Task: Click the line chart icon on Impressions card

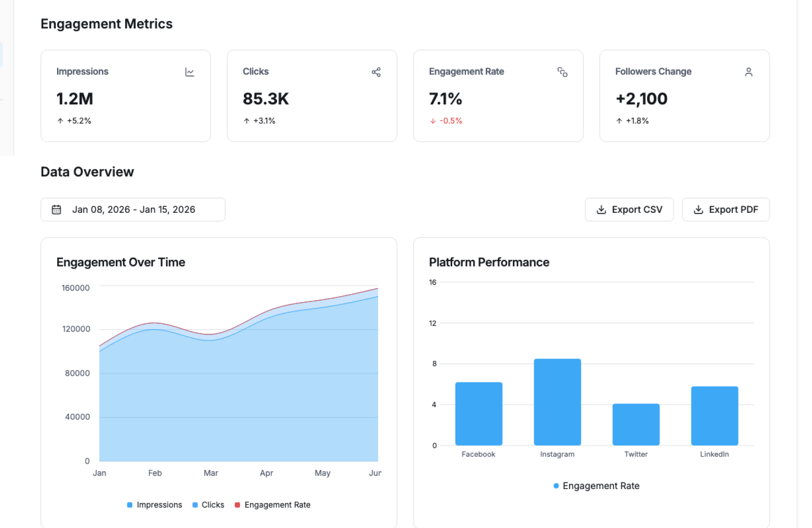Action: pyautogui.click(x=189, y=72)
